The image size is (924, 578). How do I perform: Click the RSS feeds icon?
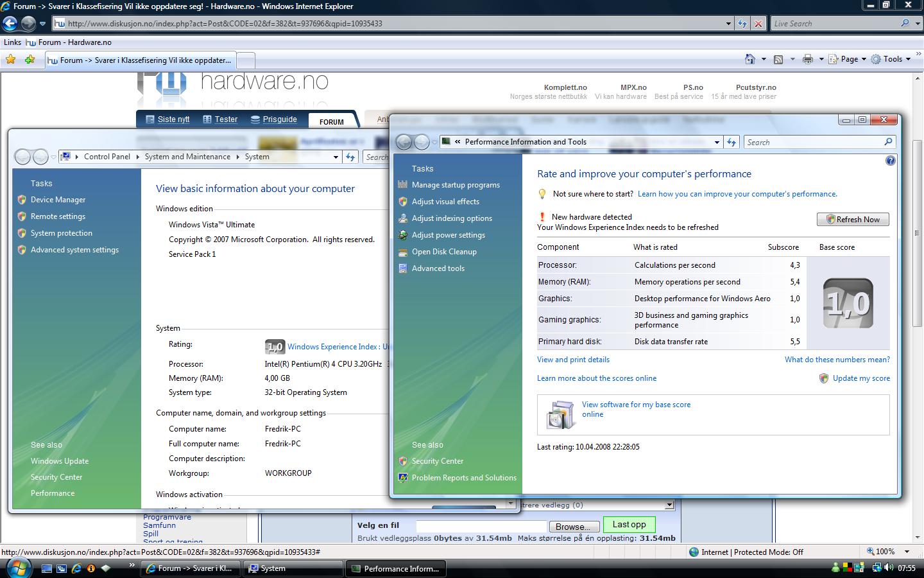(778, 59)
